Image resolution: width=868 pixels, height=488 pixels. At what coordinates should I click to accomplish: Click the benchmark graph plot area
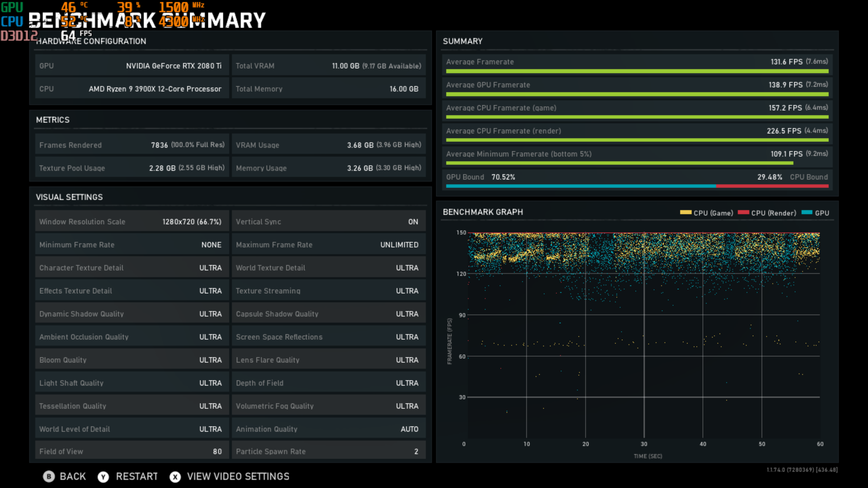point(644,335)
